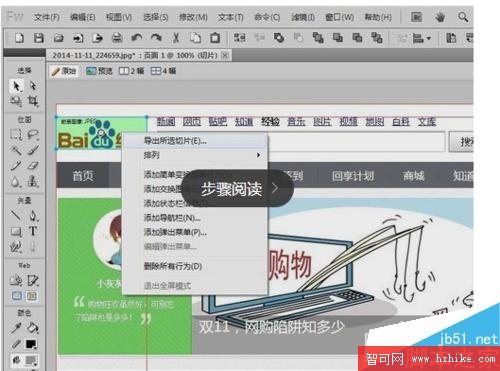Select the Eraser tool
Image resolution: width=500 pixels, height=371 pixels.
click(x=33, y=166)
